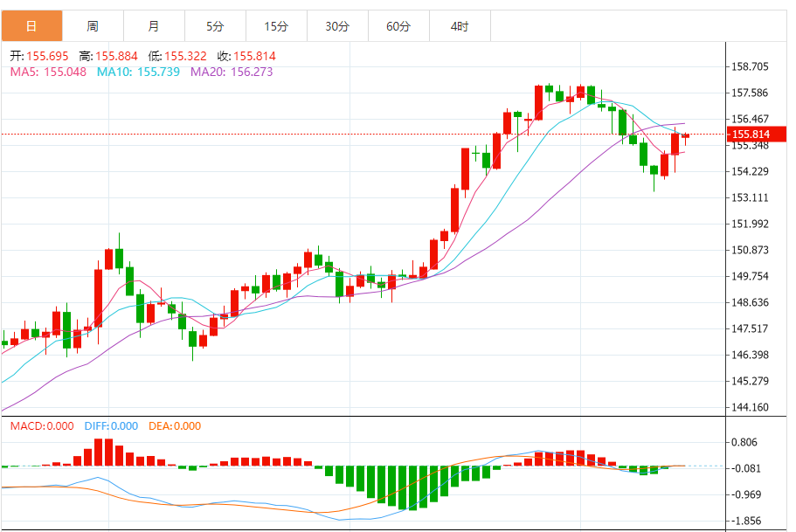Click the -0.969 MACD axis label
796x532 pixels.
click(746, 494)
